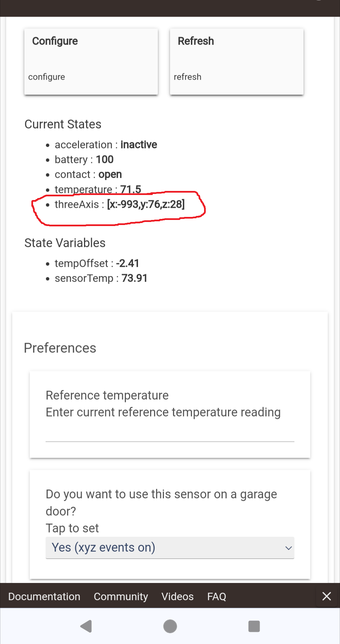
Task: Click the contact open state entry
Action: pyautogui.click(x=88, y=174)
